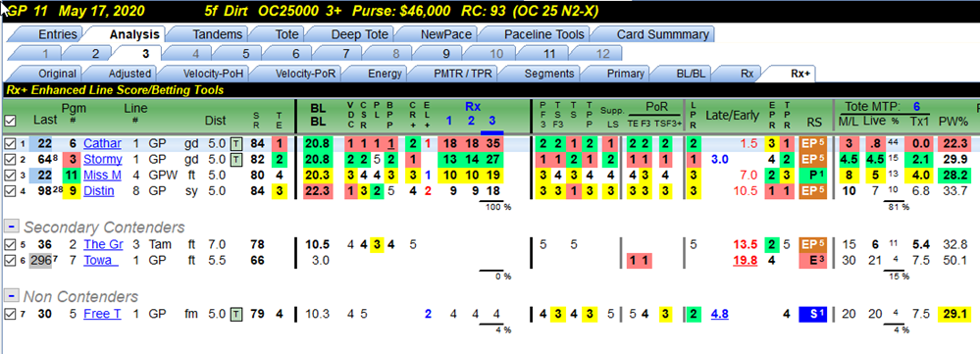Uncheck the Towa row checkbox

coord(10,260)
